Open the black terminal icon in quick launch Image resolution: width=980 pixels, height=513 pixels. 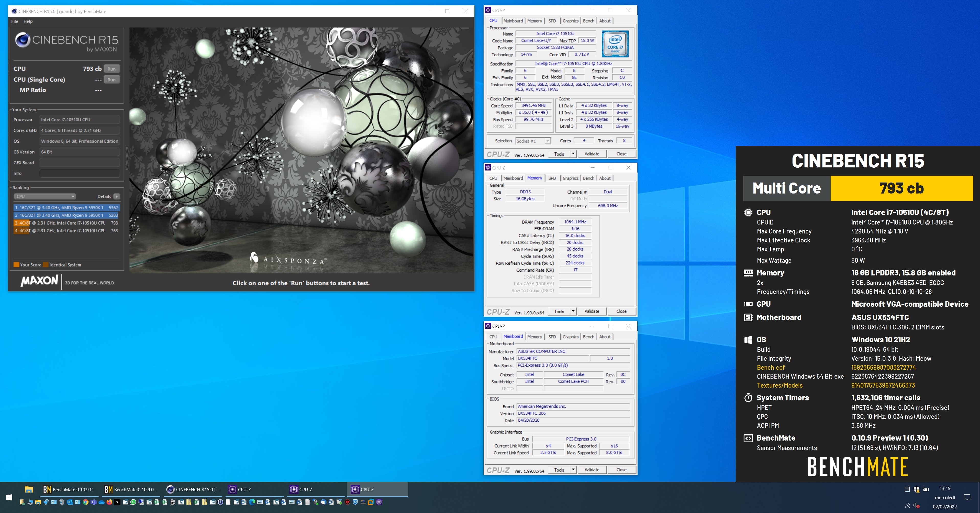(x=117, y=502)
